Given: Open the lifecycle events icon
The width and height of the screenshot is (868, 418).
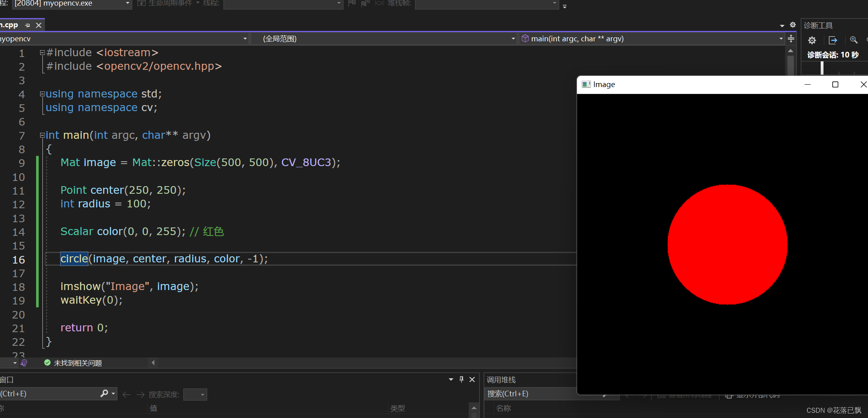Looking at the screenshot, I should pyautogui.click(x=142, y=3).
